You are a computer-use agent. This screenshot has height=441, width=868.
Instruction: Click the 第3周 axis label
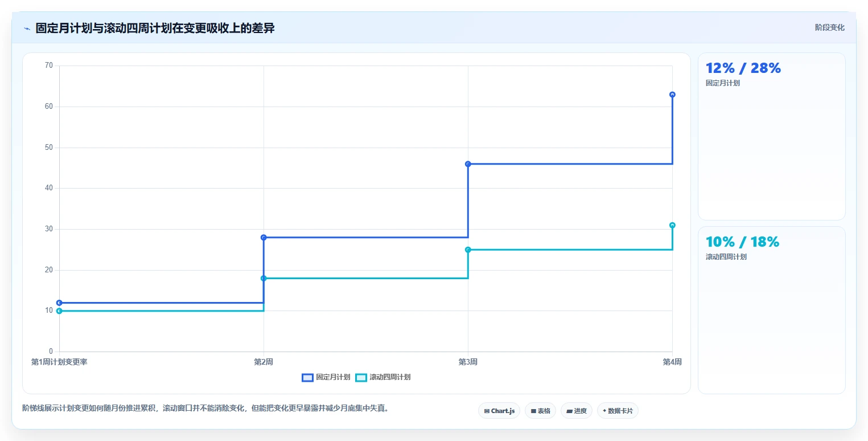click(468, 362)
